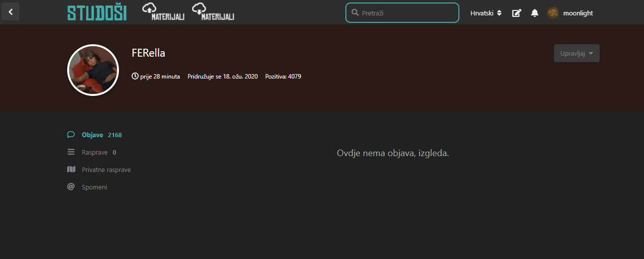Click the Rasprave list icon
This screenshot has width=644, height=259.
click(x=71, y=152)
